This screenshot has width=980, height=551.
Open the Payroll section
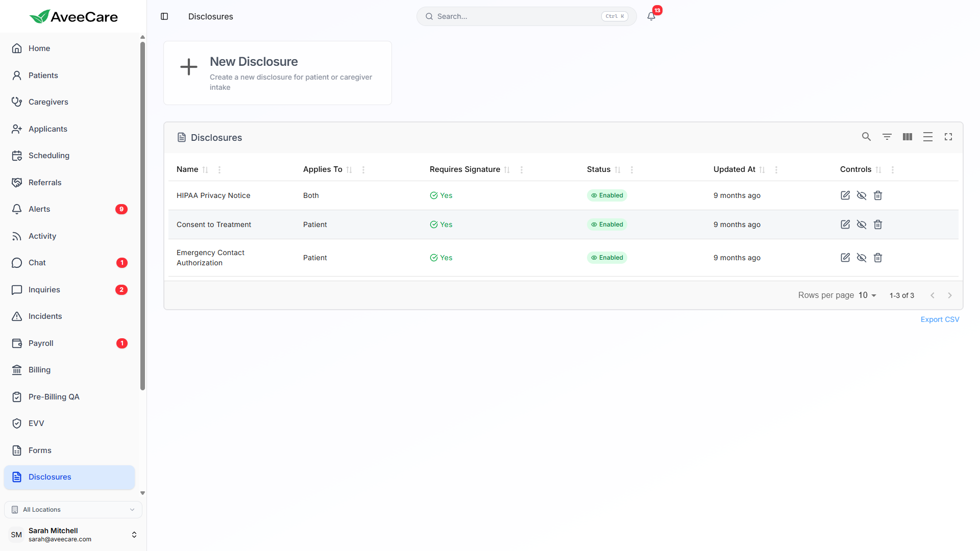click(40, 343)
